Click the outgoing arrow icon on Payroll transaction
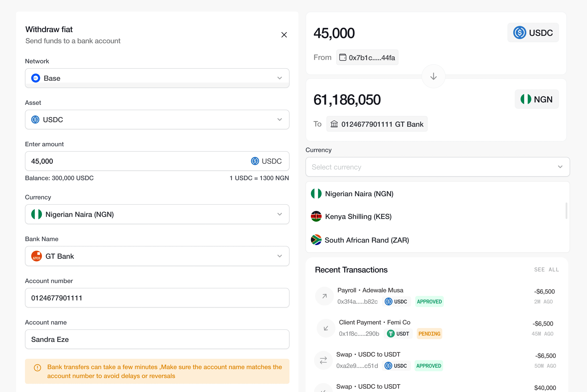Image resolution: width=587 pixels, height=392 pixels. click(324, 296)
